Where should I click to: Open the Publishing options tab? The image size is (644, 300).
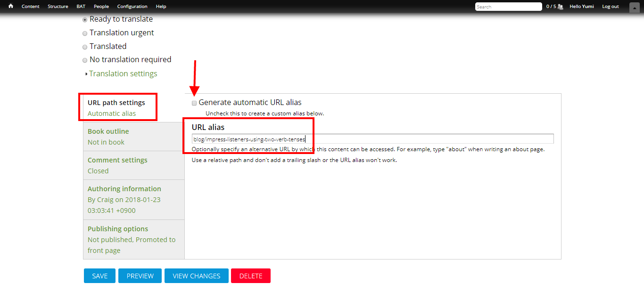(117, 229)
